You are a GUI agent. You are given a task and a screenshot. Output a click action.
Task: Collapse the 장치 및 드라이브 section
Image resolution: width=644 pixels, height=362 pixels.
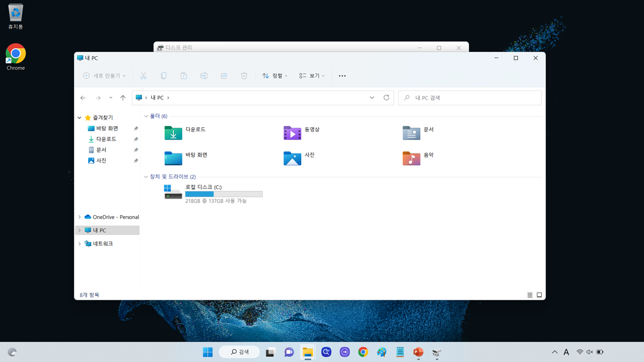tap(146, 176)
